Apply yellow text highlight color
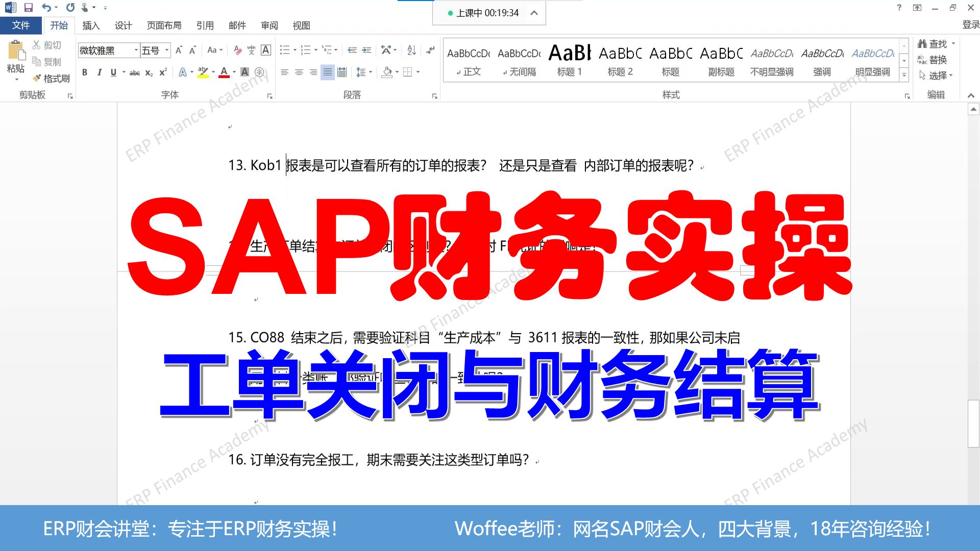The image size is (980, 551). (203, 72)
